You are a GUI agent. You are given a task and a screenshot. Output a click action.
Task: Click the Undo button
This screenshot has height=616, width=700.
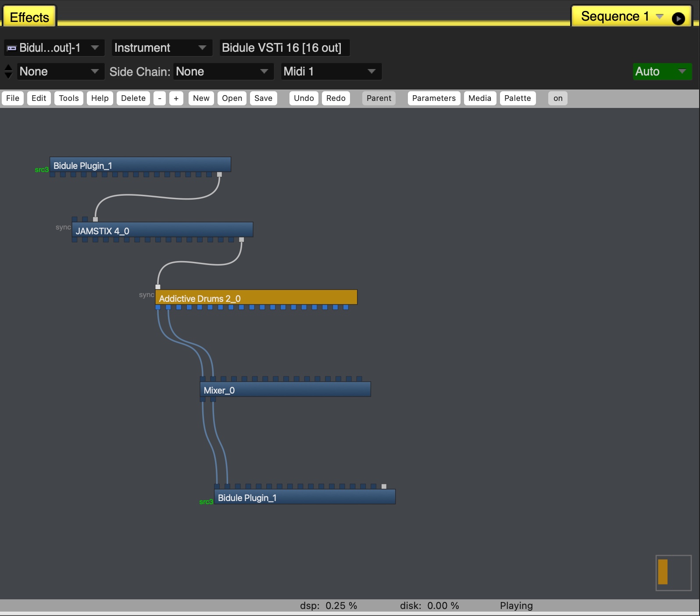tap(304, 98)
